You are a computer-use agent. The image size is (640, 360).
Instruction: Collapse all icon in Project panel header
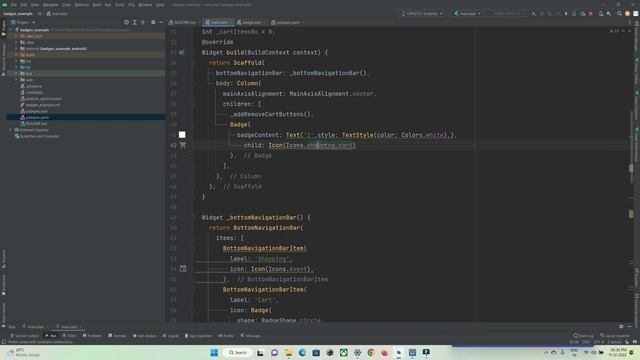(143, 22)
